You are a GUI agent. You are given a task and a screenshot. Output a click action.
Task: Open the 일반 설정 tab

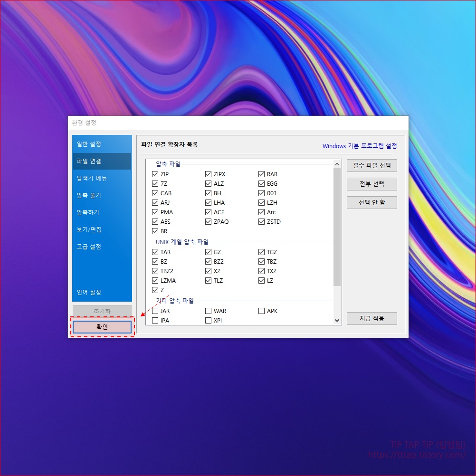(x=102, y=144)
